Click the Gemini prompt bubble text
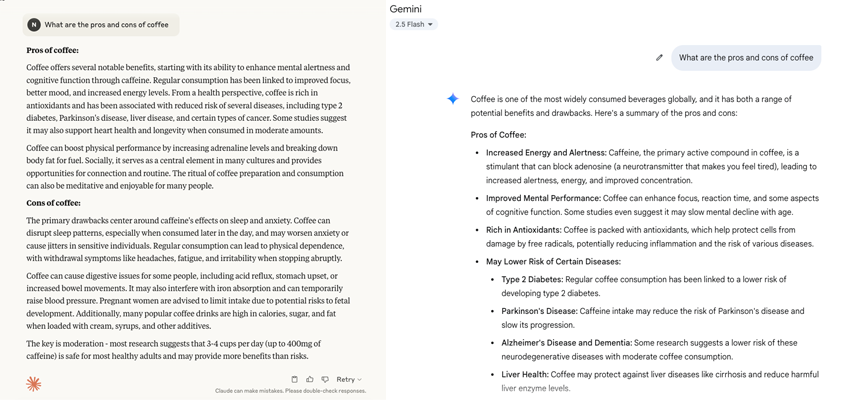 point(746,58)
